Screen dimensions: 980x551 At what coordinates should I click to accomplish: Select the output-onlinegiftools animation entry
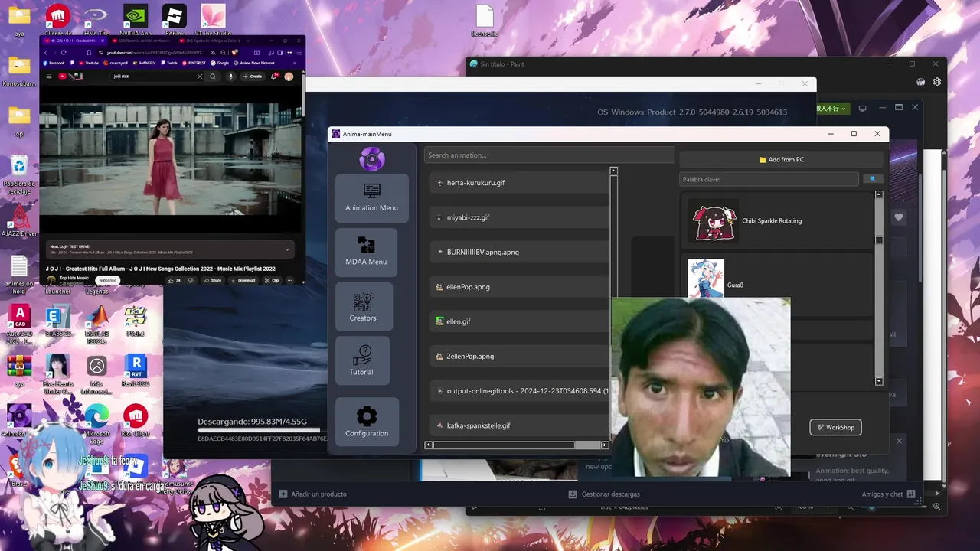click(x=519, y=391)
